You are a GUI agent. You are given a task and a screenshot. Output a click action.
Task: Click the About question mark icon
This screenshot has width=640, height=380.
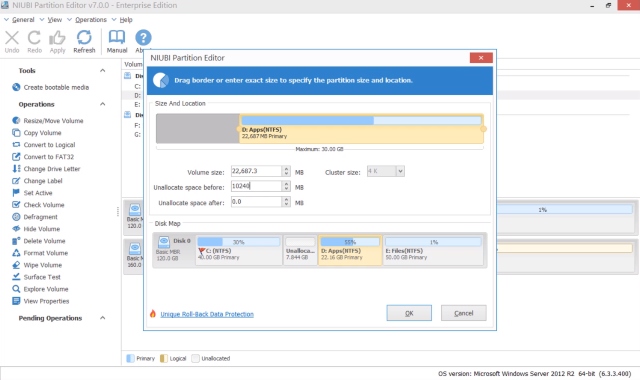point(143,38)
